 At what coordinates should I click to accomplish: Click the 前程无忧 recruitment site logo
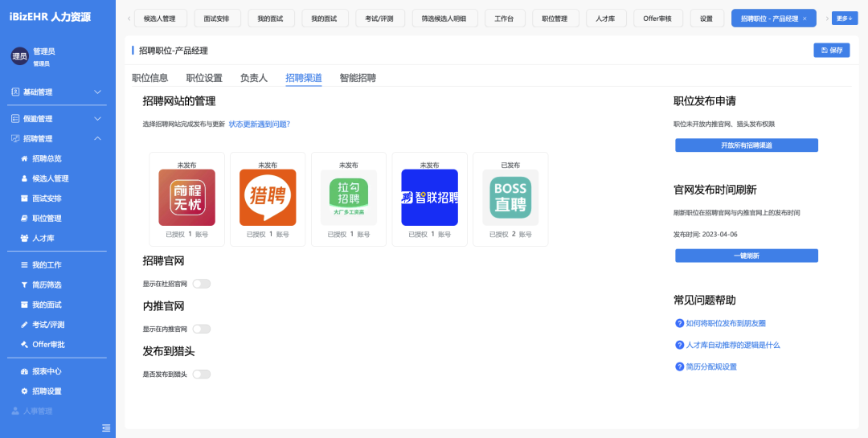tap(186, 197)
